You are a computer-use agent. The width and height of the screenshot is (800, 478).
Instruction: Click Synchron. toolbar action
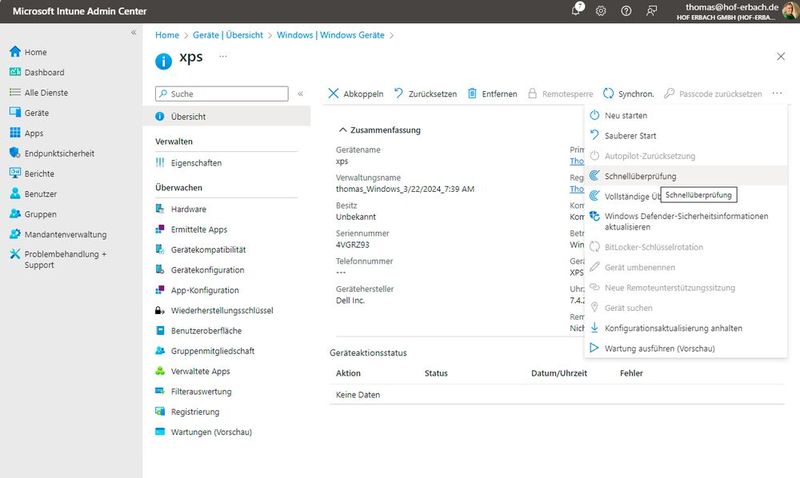pos(629,94)
